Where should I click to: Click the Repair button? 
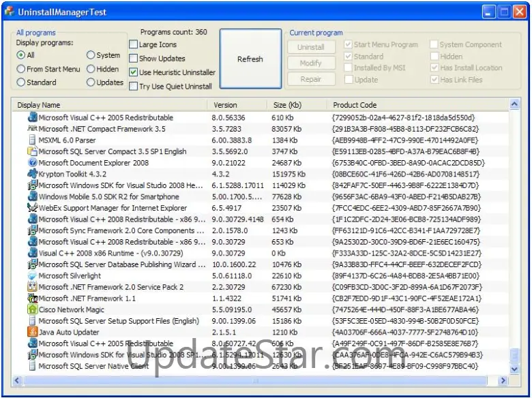311,79
